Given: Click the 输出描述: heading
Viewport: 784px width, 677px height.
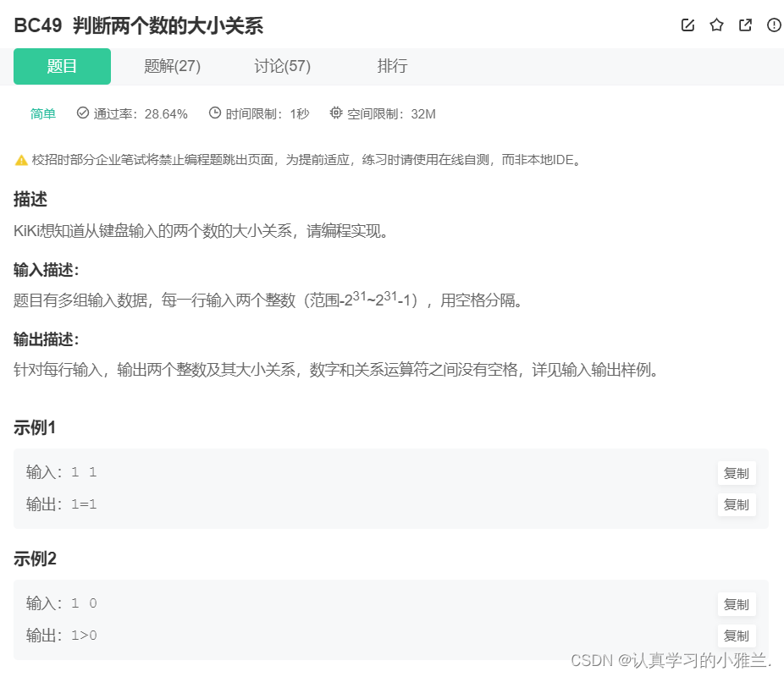Looking at the screenshot, I should (46, 339).
